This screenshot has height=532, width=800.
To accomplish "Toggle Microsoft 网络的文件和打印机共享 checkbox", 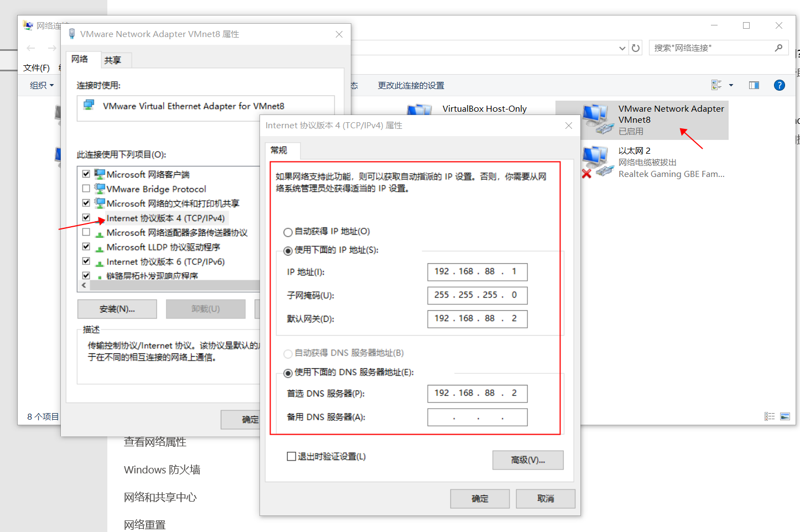I will [x=86, y=202].
